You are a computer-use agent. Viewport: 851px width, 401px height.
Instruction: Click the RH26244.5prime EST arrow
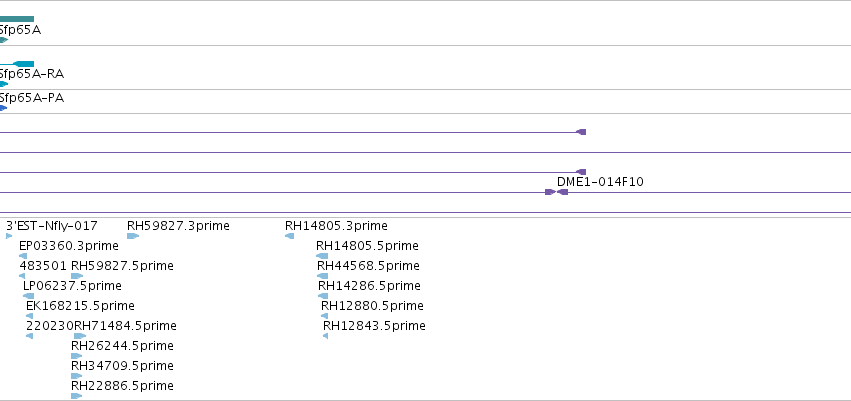click(x=77, y=356)
